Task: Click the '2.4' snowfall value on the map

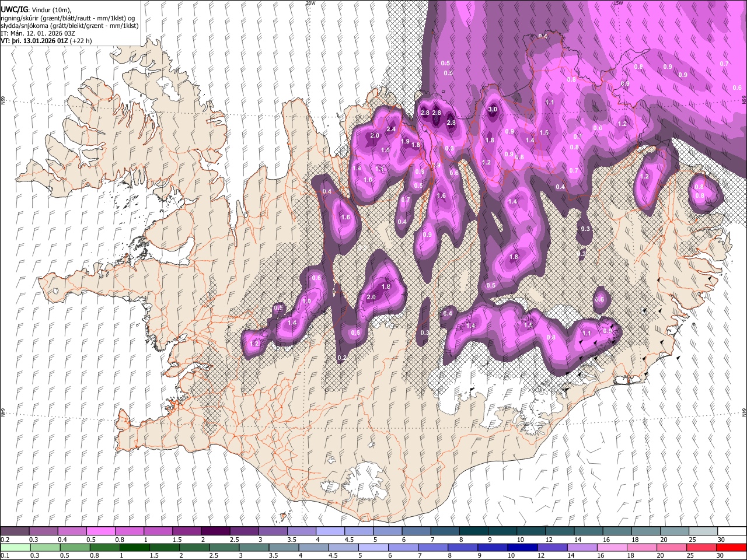Action: click(391, 129)
